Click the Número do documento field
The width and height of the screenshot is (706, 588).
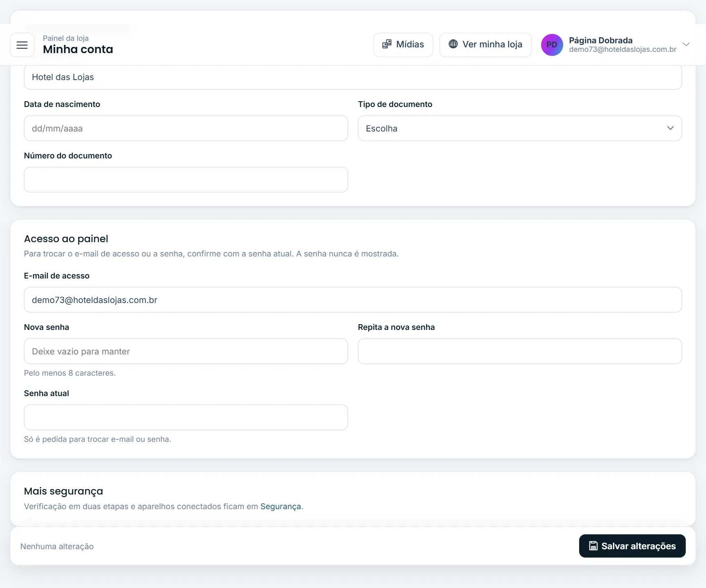[186, 180]
